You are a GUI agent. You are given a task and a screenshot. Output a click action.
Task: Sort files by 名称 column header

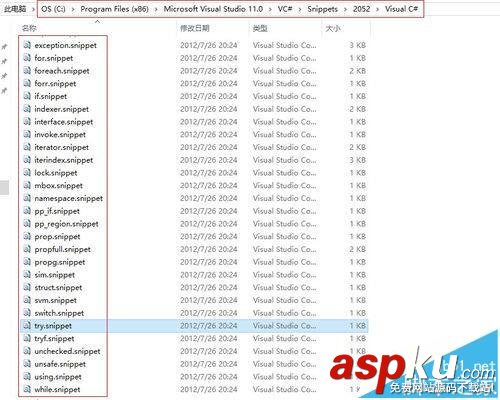[x=29, y=28]
